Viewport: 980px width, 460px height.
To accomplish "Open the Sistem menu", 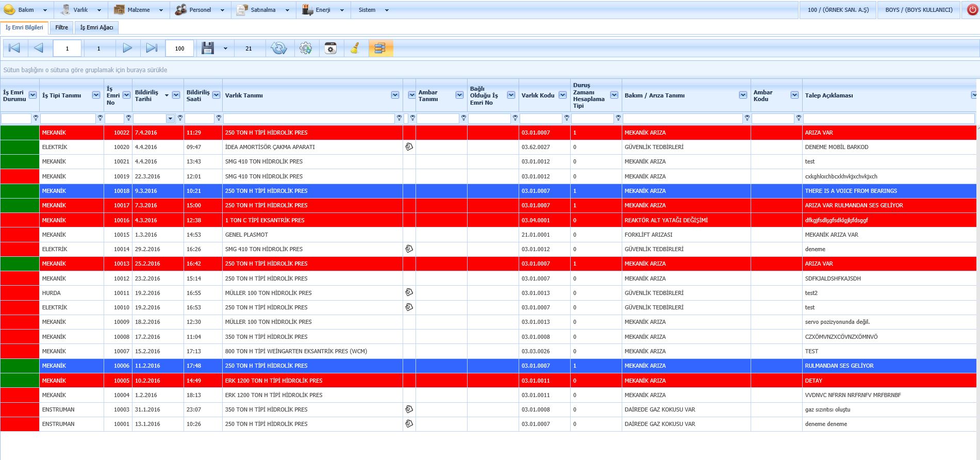I will pyautogui.click(x=373, y=10).
